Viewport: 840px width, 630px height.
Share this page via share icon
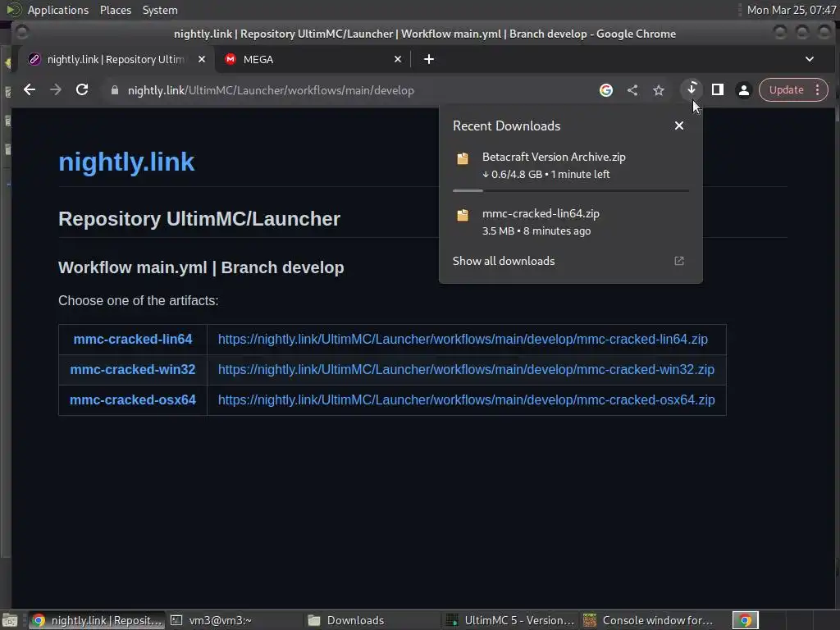click(632, 90)
